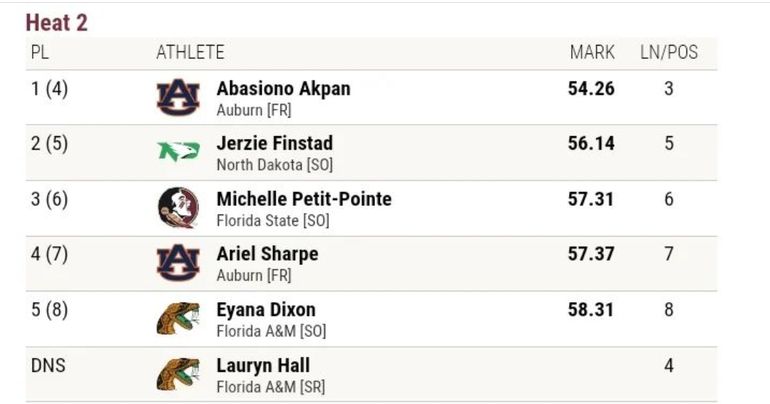Viewport: 770px width, 404px height.
Task: Open Eyana Dixon's athlete profile
Action: 265,310
